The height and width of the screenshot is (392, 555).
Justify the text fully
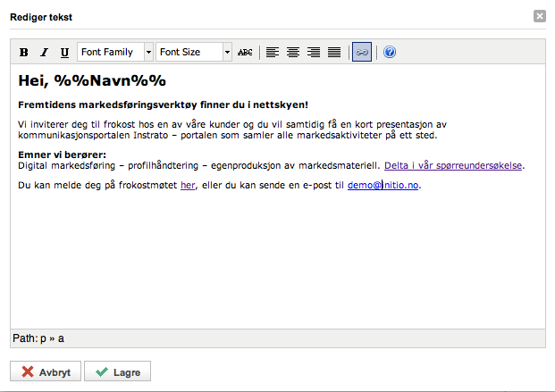(333, 53)
